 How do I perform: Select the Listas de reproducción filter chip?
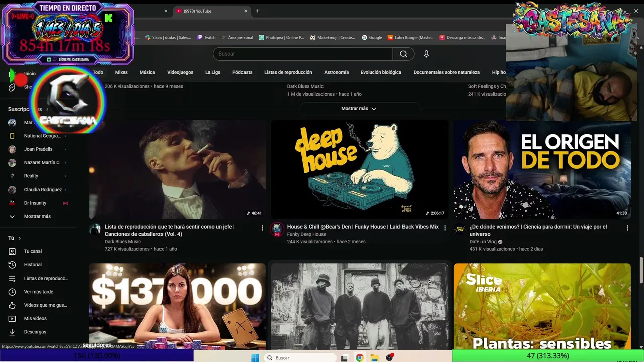[288, 72]
